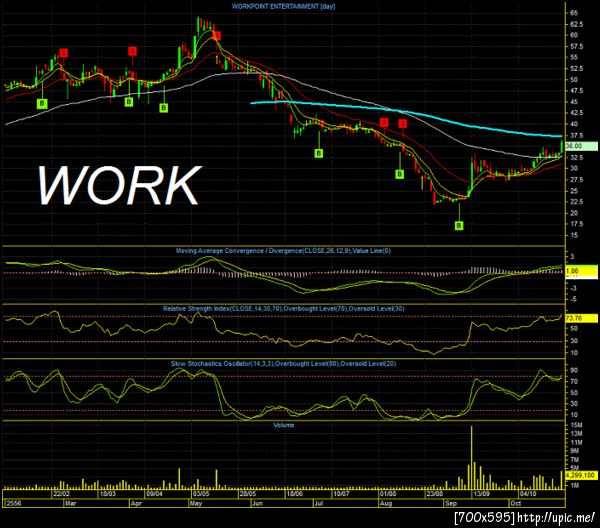Click the B buy marker in February
Screen dimensions: 600x528
[x=42, y=103]
